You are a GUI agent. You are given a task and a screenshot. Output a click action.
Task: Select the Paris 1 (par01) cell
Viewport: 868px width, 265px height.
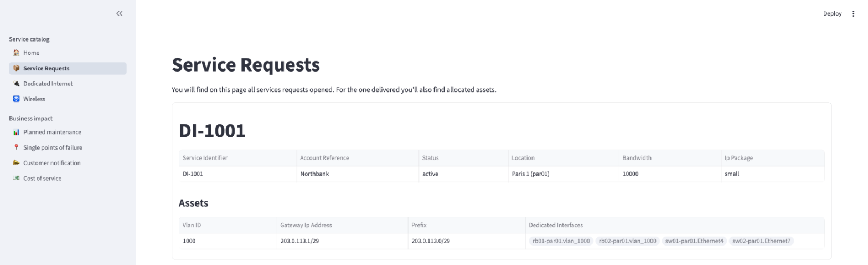(x=563, y=174)
